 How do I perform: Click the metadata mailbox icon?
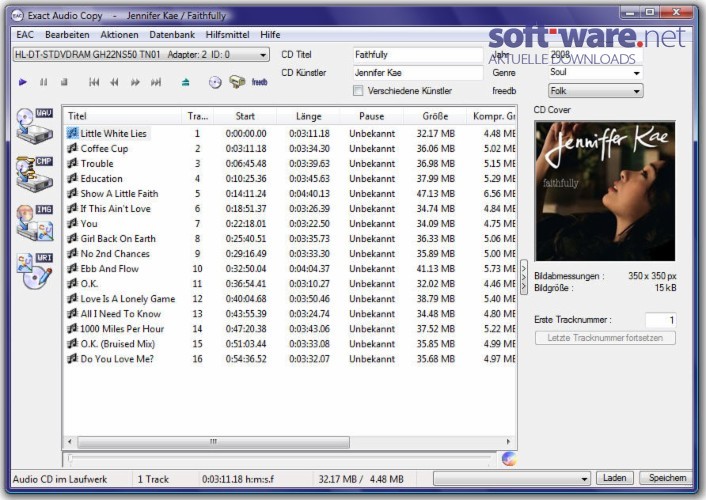[237, 82]
